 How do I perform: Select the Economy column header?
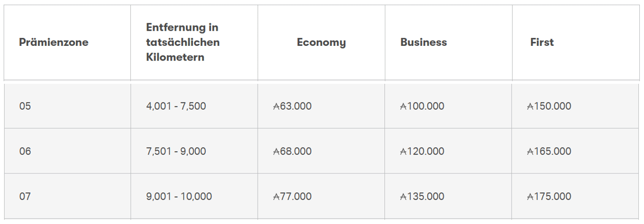pyautogui.click(x=321, y=42)
